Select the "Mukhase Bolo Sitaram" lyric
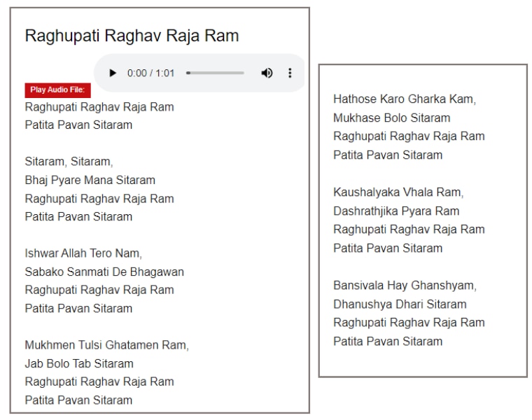The width and height of the screenshot is (532, 420). 391,118
